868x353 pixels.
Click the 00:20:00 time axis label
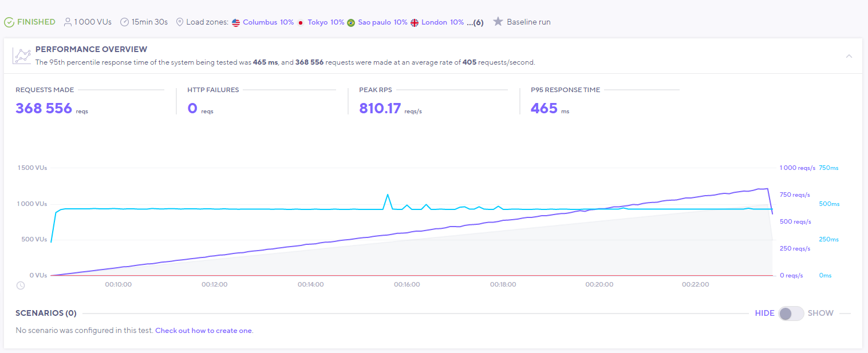click(599, 284)
